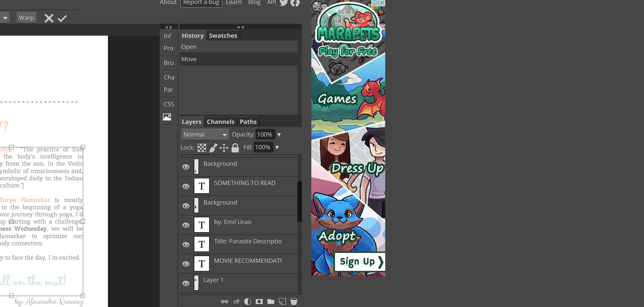Open the Normal blend mode dropdown
This screenshot has width=644, height=307.
point(205,134)
